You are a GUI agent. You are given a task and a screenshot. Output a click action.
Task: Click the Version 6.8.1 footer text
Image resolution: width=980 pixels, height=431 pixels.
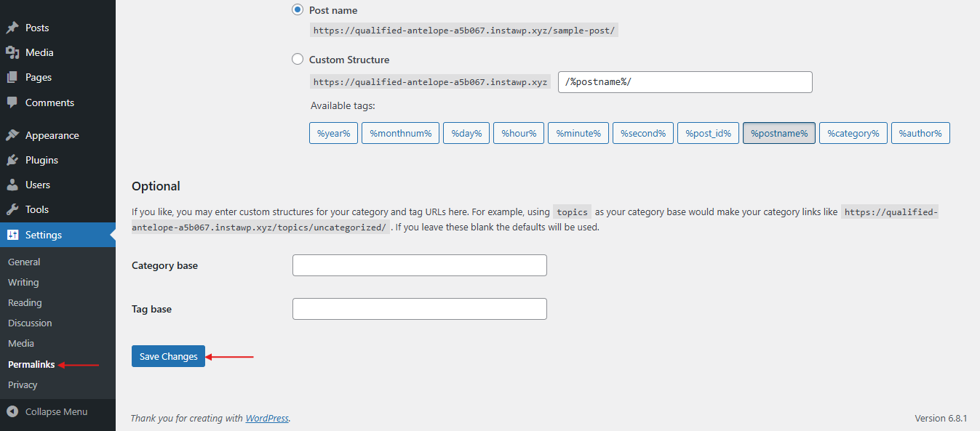pos(941,418)
